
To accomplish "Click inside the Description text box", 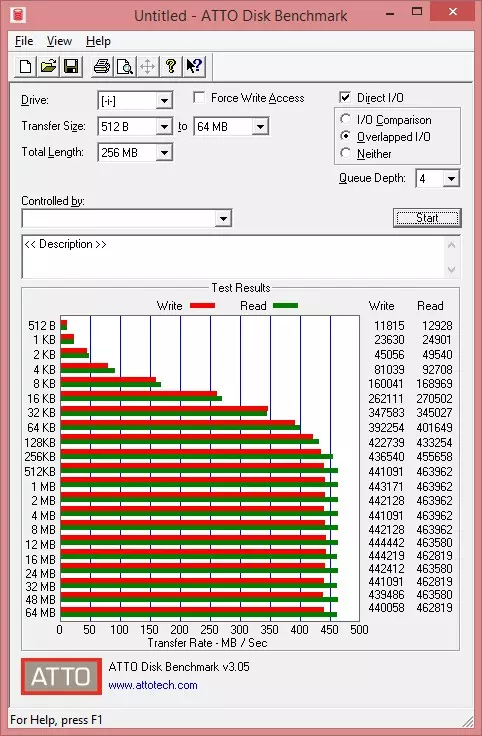I will pyautogui.click(x=232, y=257).
